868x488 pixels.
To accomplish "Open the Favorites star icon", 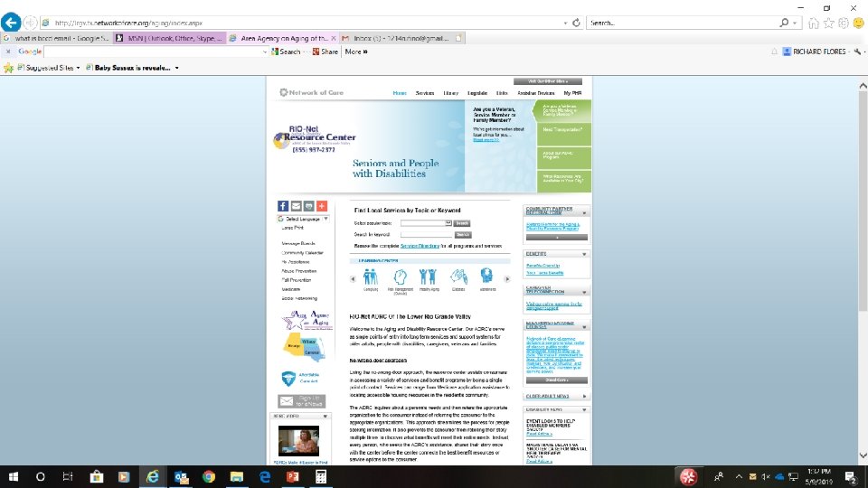I will pos(829,23).
